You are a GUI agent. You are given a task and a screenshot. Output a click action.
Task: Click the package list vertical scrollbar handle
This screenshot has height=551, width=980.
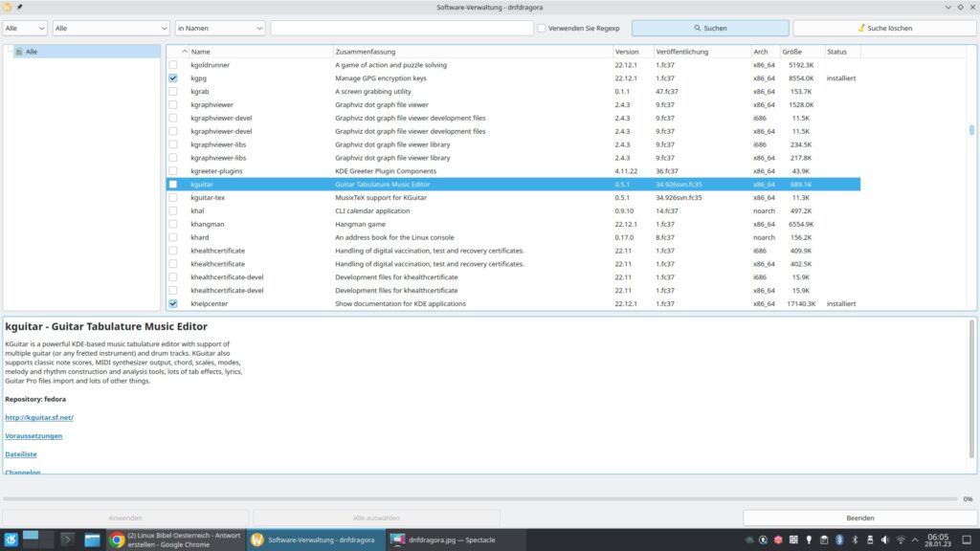971,130
